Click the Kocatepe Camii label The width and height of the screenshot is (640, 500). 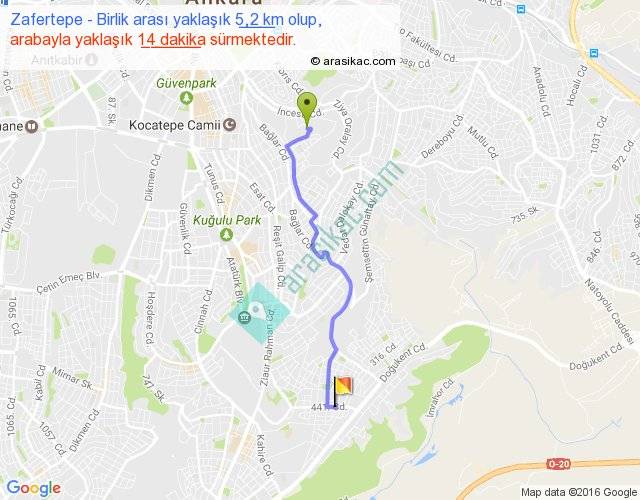point(175,125)
